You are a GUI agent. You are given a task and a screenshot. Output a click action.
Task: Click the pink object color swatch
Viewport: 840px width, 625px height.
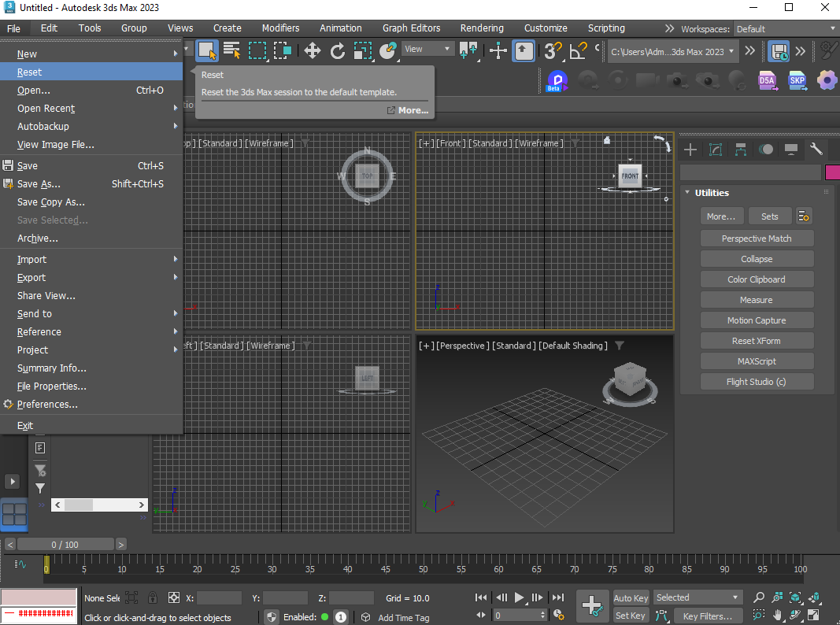coord(832,172)
